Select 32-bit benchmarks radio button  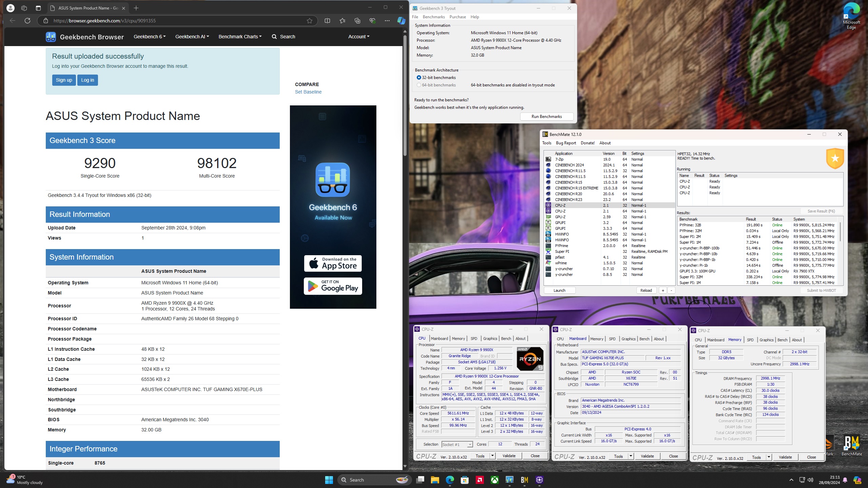click(x=419, y=78)
